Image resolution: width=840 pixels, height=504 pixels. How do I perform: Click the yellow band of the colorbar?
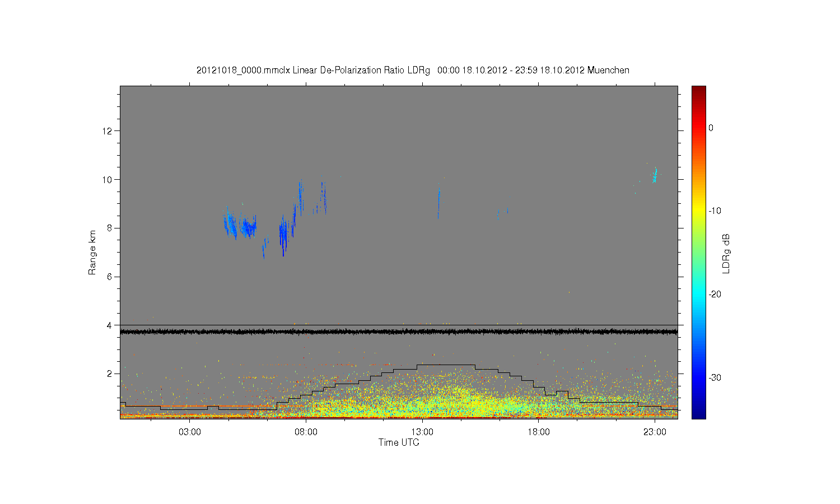point(699,211)
